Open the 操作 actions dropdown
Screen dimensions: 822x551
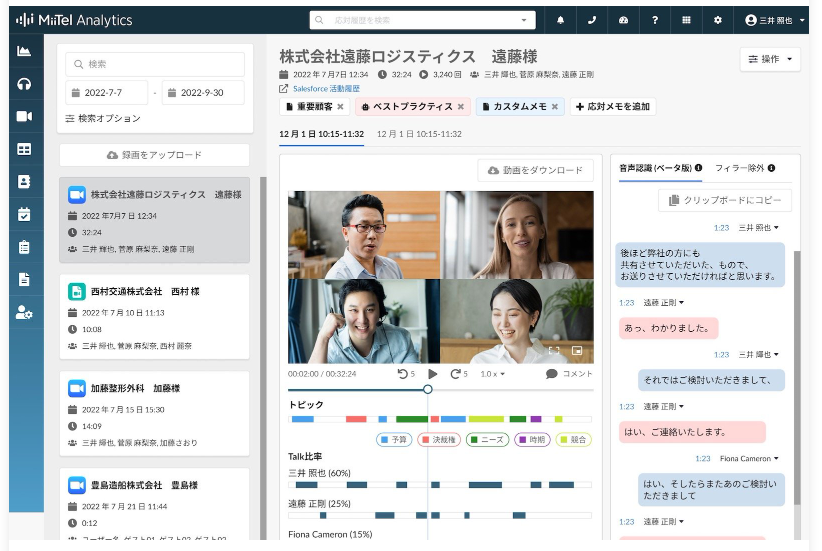(x=770, y=59)
